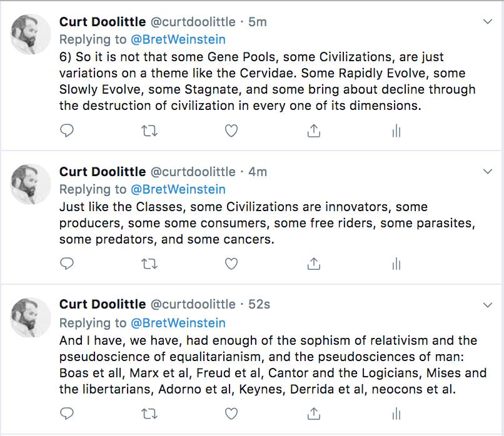This screenshot has width=504, height=436.
Task: Open Curt Doolittle's avatar on the top tweet
Action: (x=30, y=34)
